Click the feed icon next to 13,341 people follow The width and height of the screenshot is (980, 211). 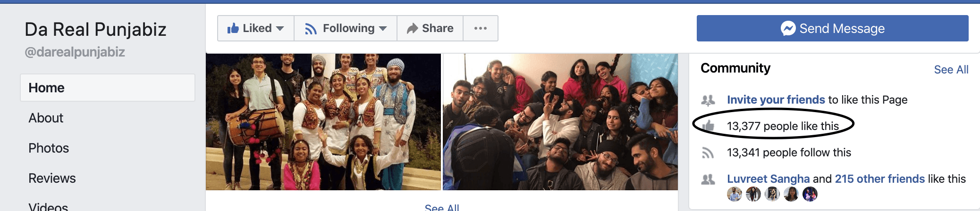[x=708, y=153]
